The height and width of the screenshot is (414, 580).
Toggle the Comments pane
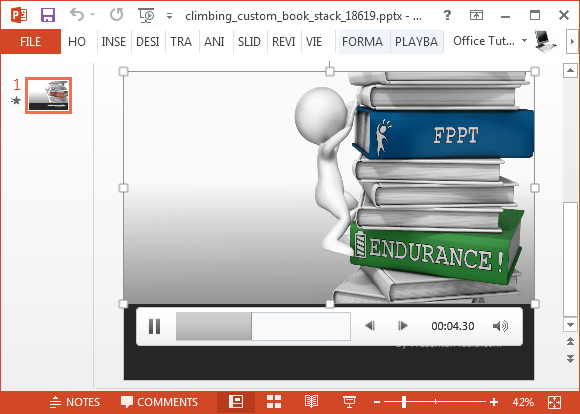159,402
